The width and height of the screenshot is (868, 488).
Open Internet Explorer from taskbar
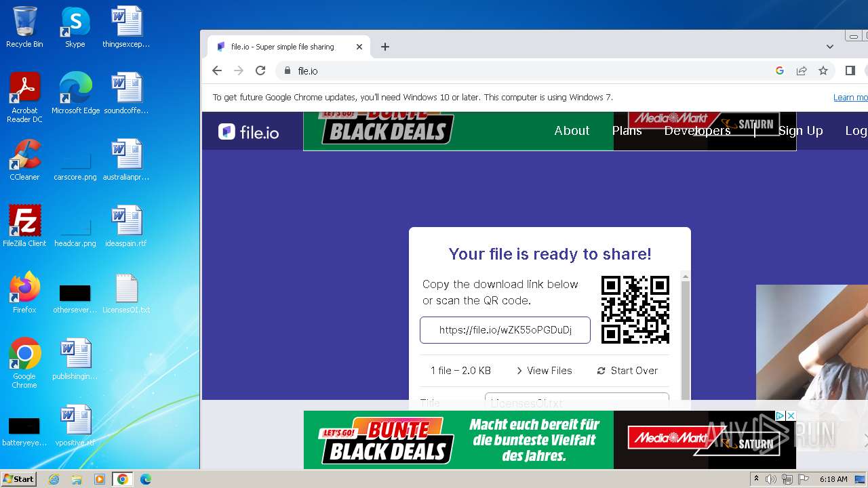(x=54, y=479)
